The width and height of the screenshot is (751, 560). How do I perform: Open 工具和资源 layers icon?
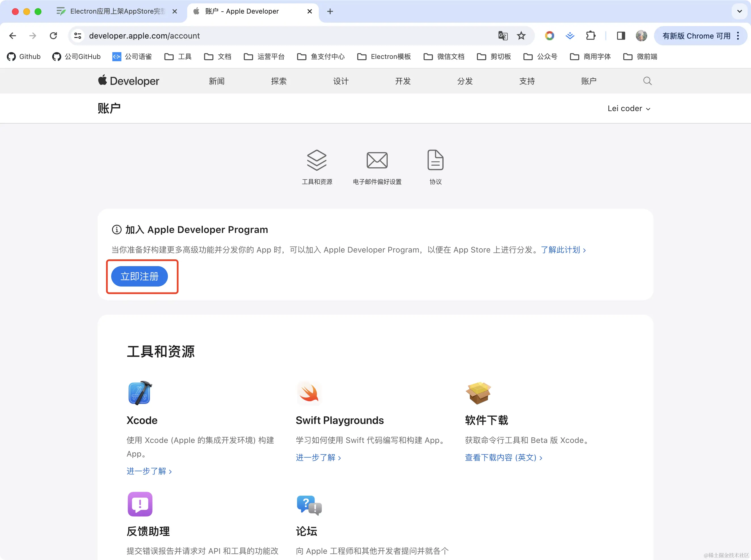pos(317,160)
